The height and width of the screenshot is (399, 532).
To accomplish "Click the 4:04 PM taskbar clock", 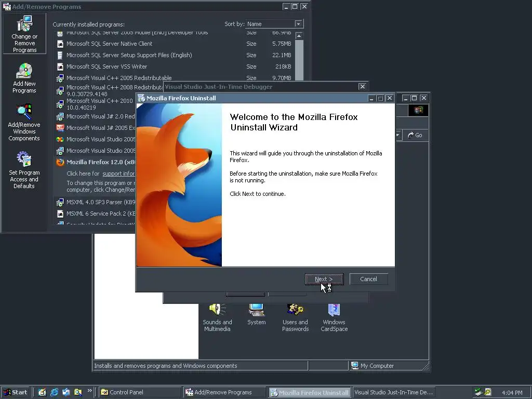I will 512,393.
